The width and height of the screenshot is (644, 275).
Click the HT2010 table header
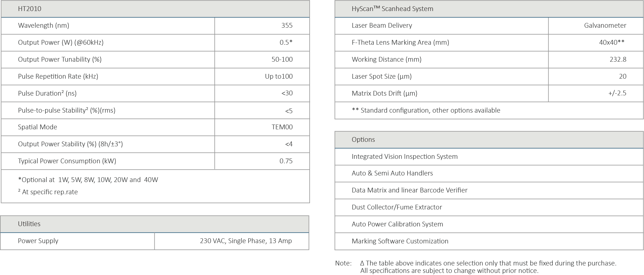[30, 9]
